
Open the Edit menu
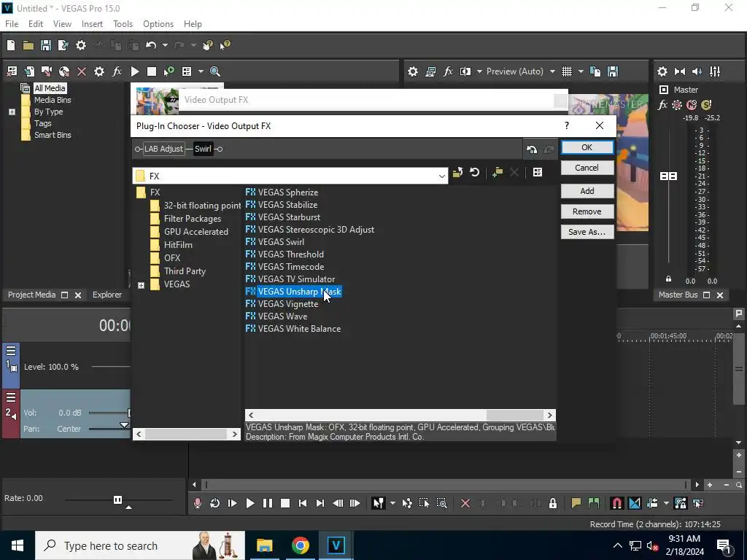pos(36,24)
